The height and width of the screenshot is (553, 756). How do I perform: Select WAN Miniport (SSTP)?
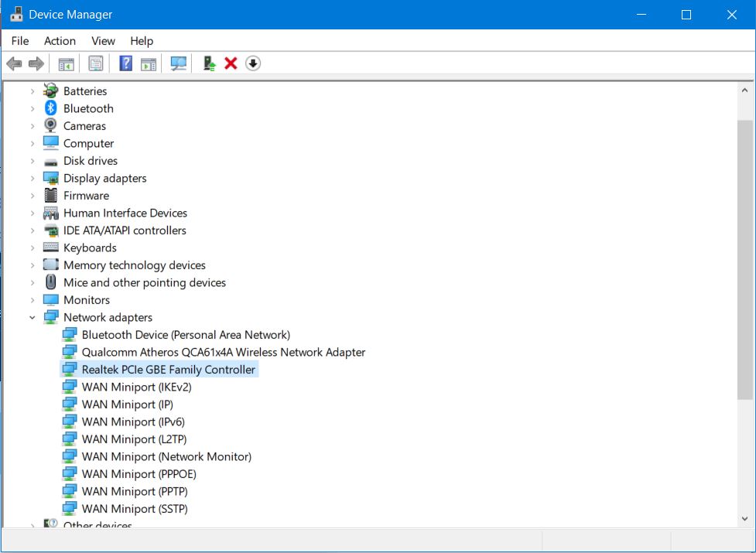135,509
